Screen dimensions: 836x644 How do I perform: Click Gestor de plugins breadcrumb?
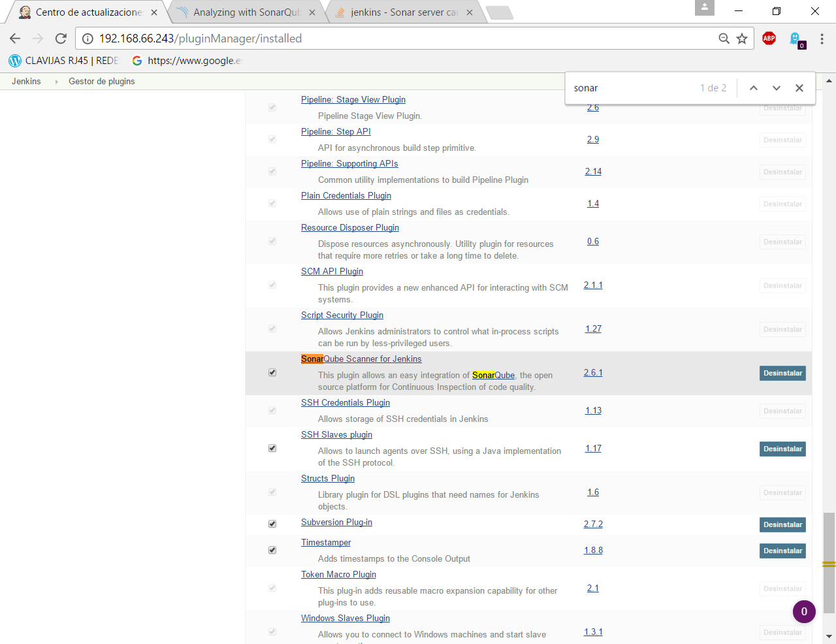(x=102, y=81)
